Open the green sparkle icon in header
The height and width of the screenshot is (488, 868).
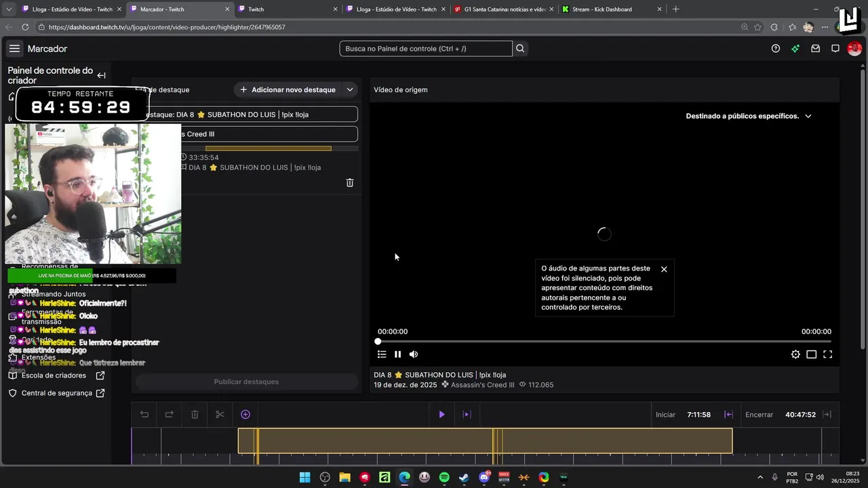(795, 49)
